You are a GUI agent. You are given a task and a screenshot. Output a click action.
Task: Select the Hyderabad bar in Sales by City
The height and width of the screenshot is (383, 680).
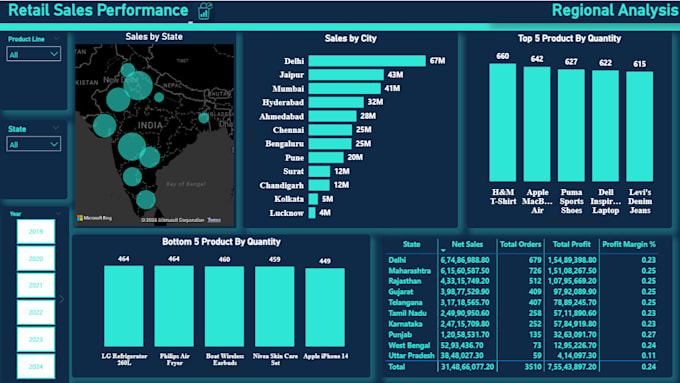tap(336, 102)
